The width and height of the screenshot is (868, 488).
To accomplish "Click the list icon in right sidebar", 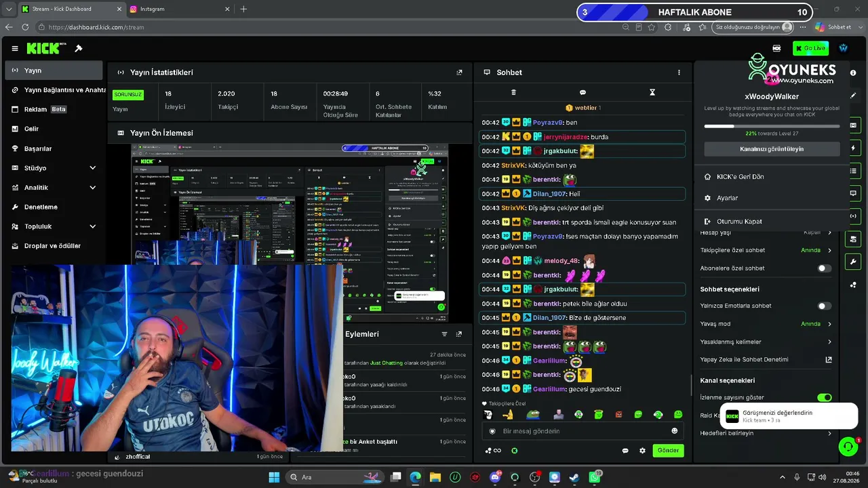I will (853, 171).
